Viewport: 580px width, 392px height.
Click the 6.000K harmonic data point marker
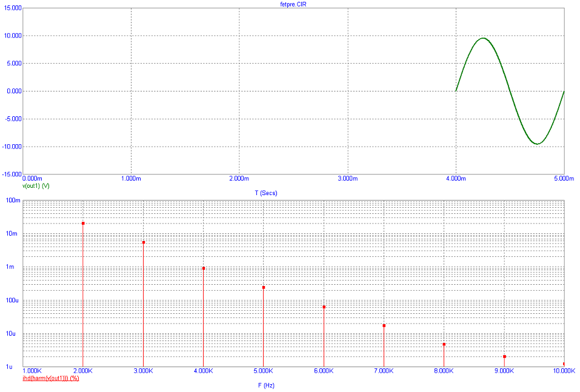pyautogui.click(x=324, y=307)
